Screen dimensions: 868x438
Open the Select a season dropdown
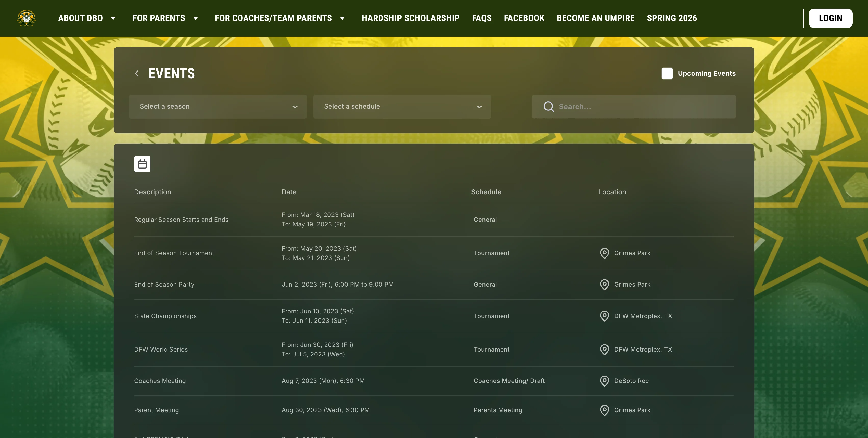[218, 107]
